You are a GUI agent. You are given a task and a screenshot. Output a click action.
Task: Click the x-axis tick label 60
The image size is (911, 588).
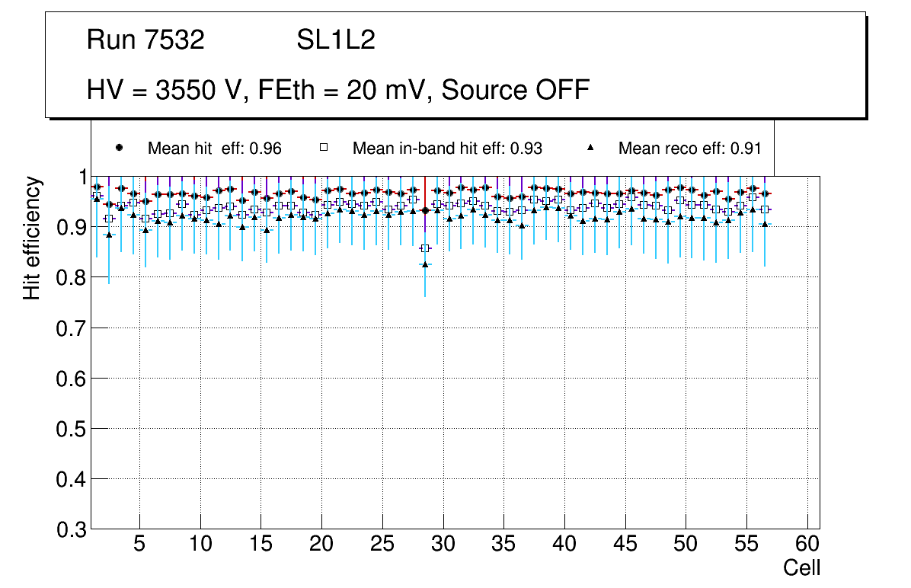(807, 545)
